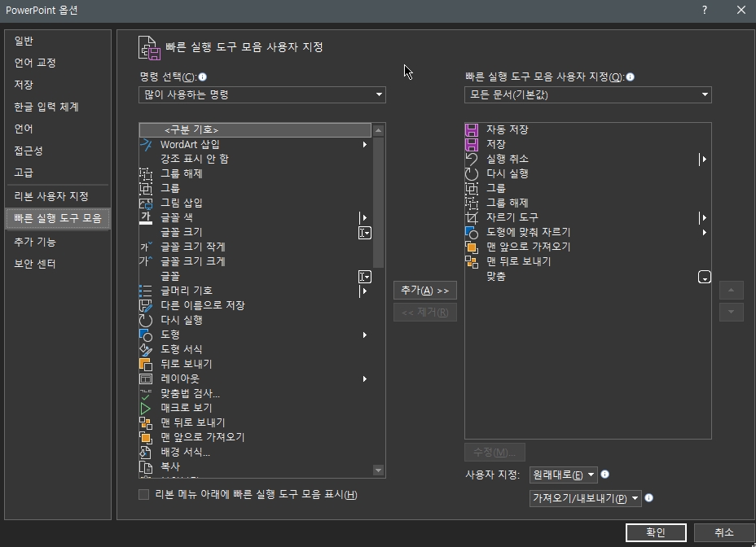The image size is (756, 547).
Task: Expand 레이아웃 submenu arrow
Action: 365,379
